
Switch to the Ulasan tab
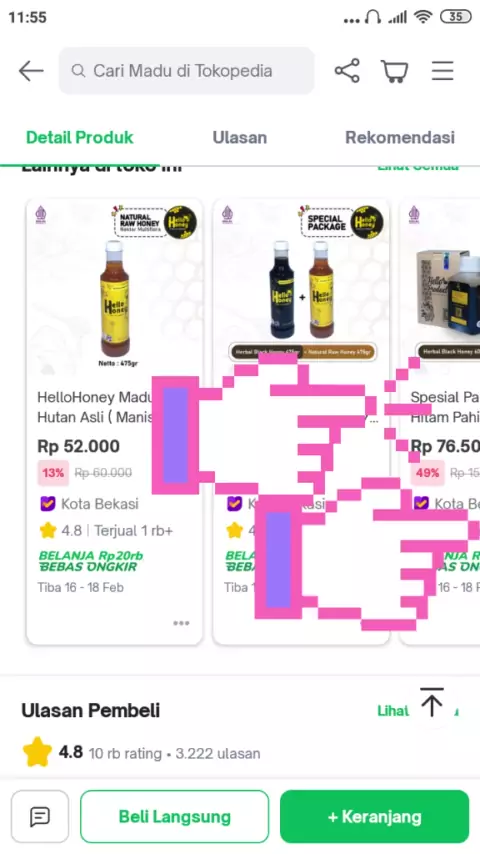(240, 137)
